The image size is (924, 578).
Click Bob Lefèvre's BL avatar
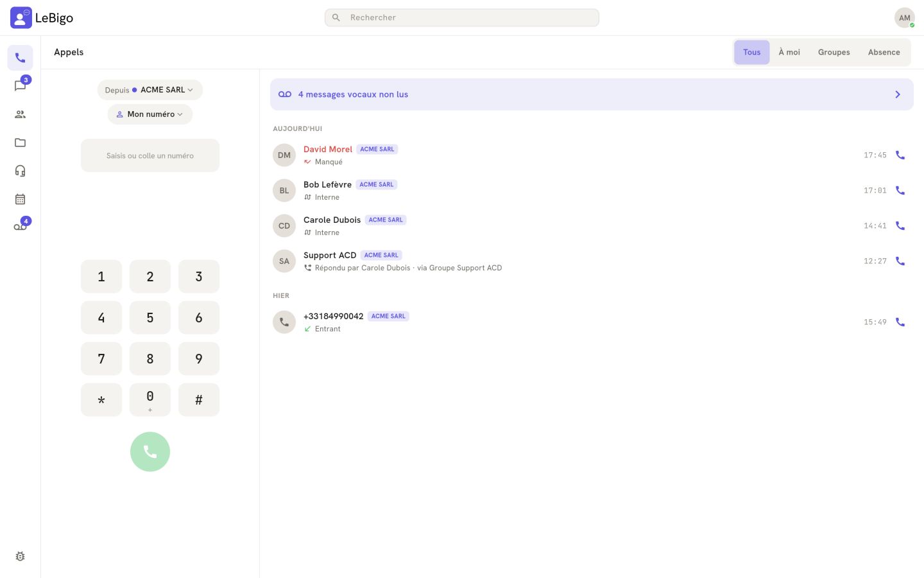pyautogui.click(x=284, y=191)
